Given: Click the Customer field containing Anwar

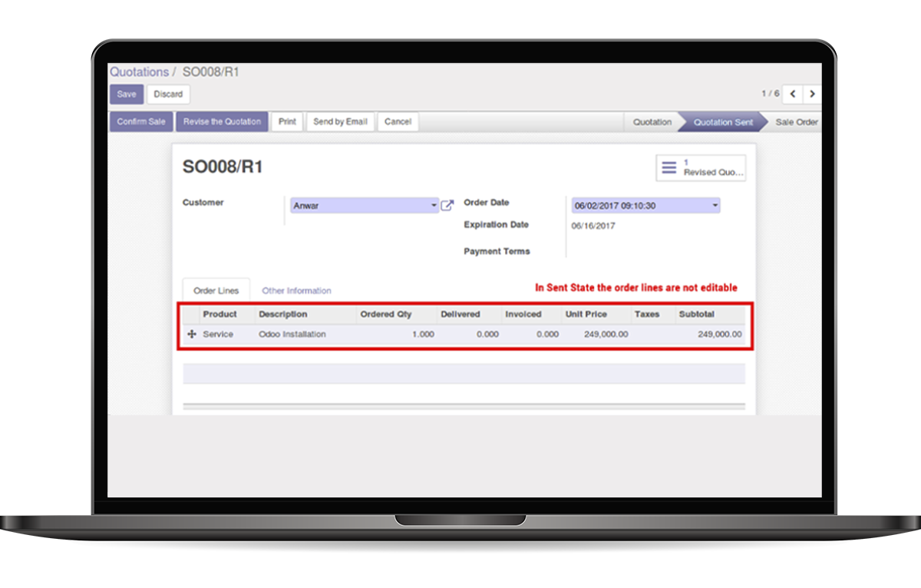Looking at the screenshot, I should pyautogui.click(x=365, y=206).
